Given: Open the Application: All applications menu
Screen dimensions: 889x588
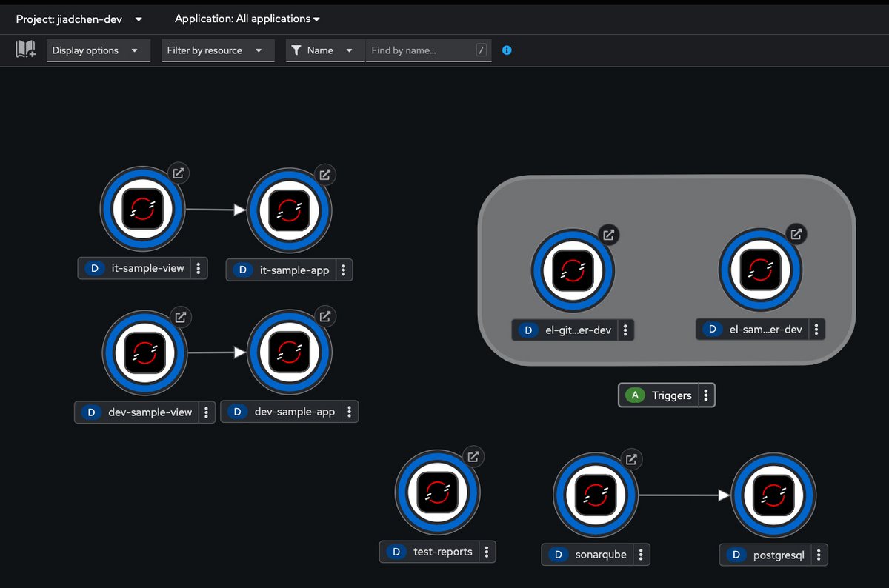Looking at the screenshot, I should click(x=247, y=19).
